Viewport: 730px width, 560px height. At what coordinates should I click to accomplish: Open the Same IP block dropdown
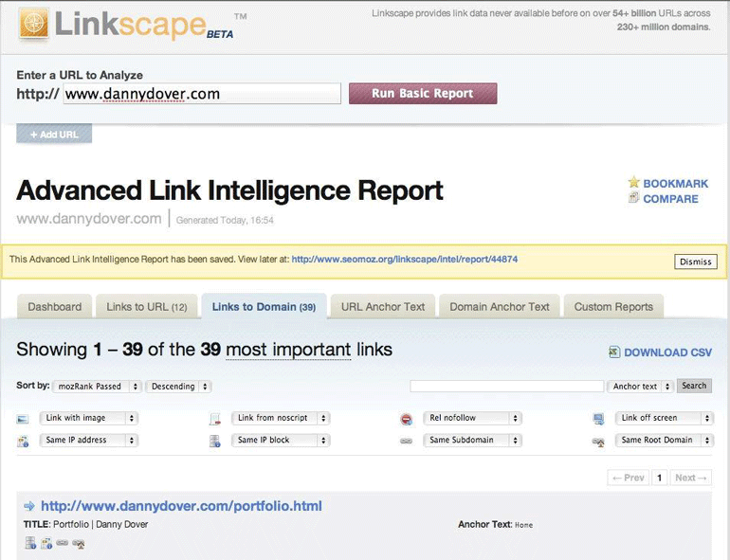click(x=281, y=440)
